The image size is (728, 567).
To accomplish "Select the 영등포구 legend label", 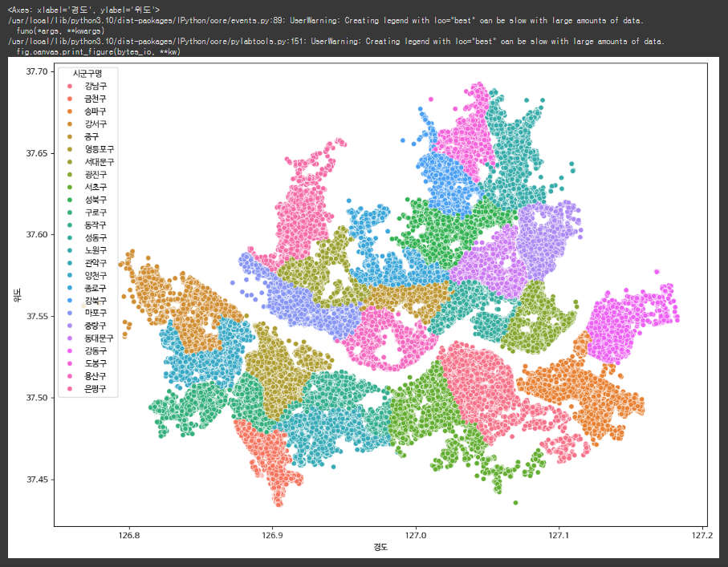I will coord(99,149).
